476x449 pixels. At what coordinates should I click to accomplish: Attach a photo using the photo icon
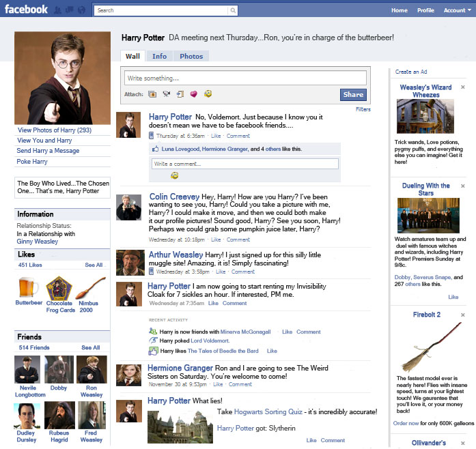[152, 94]
